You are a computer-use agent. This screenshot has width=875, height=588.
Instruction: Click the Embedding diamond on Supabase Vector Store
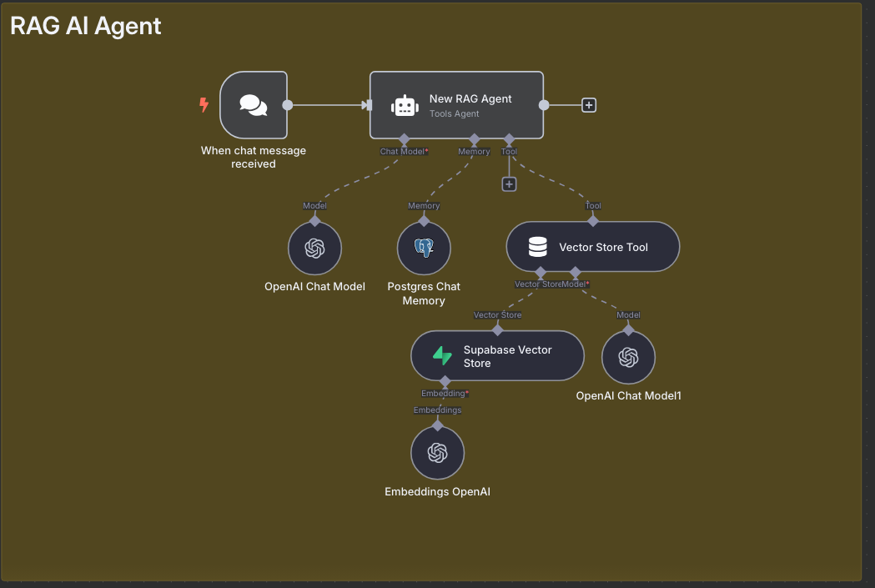pos(445,382)
